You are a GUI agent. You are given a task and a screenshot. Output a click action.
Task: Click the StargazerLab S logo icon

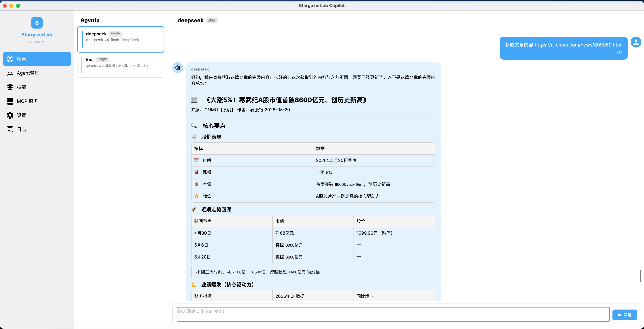pos(37,23)
